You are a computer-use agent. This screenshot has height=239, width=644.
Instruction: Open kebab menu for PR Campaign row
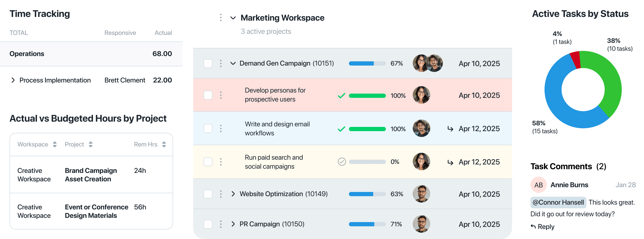point(221,224)
